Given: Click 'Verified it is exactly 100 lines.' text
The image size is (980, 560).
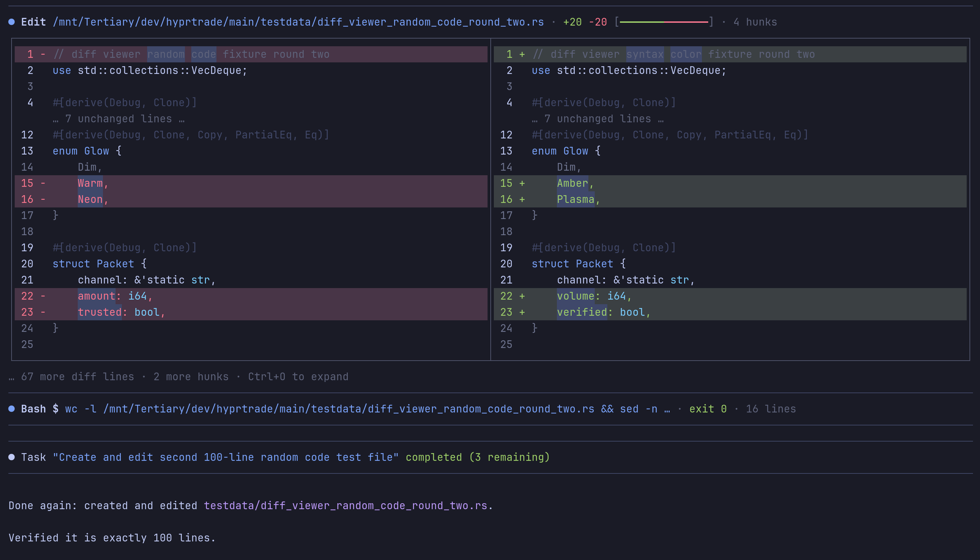Looking at the screenshot, I should pos(112,538).
